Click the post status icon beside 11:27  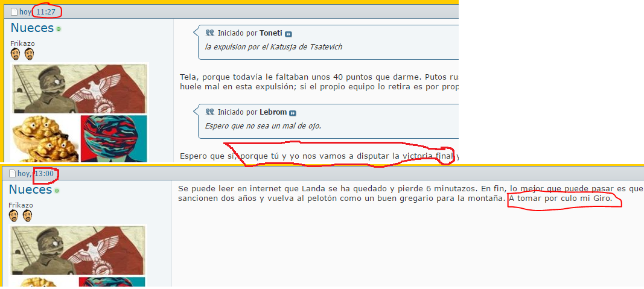[14, 12]
